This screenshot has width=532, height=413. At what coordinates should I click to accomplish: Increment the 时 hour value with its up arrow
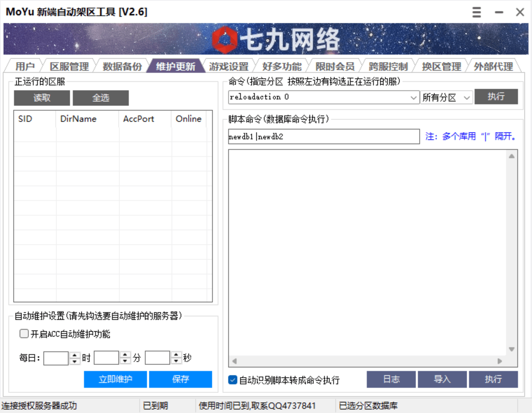(x=75, y=354)
